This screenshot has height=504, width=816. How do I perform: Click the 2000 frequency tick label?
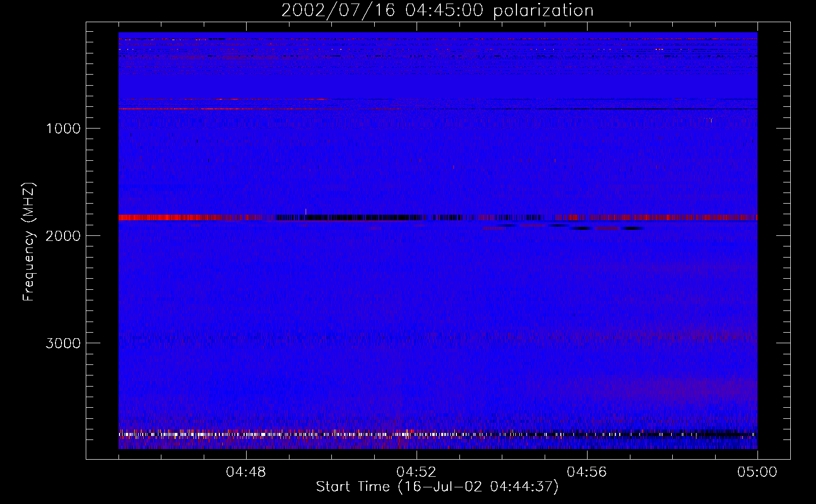63,236
